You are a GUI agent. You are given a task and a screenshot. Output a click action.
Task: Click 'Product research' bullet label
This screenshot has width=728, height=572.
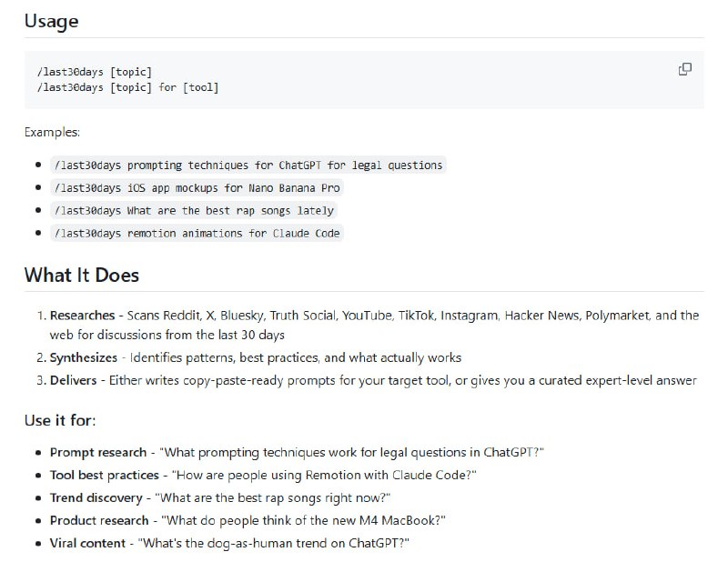[98, 520]
